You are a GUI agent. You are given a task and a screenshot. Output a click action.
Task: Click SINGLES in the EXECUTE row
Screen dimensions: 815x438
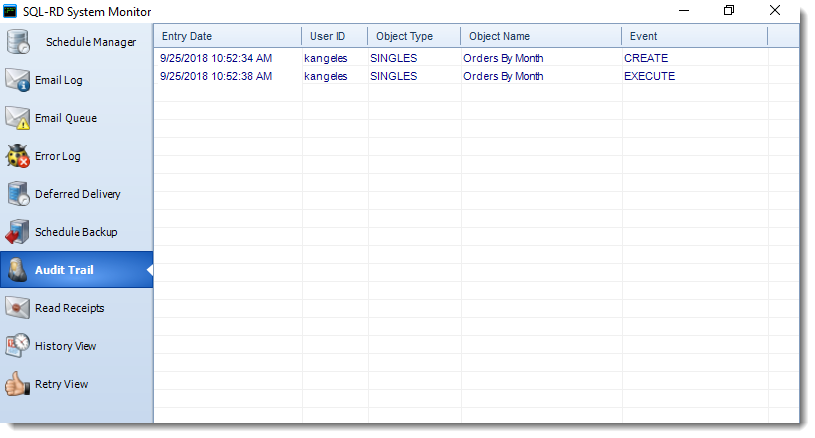(x=393, y=76)
